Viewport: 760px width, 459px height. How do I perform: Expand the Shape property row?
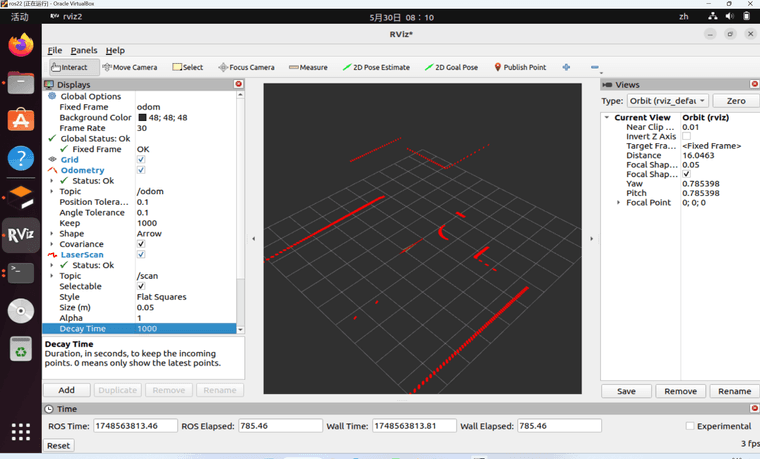tap(52, 234)
